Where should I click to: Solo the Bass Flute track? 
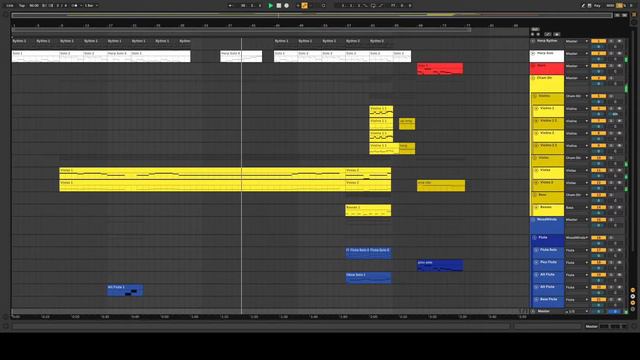click(611, 300)
